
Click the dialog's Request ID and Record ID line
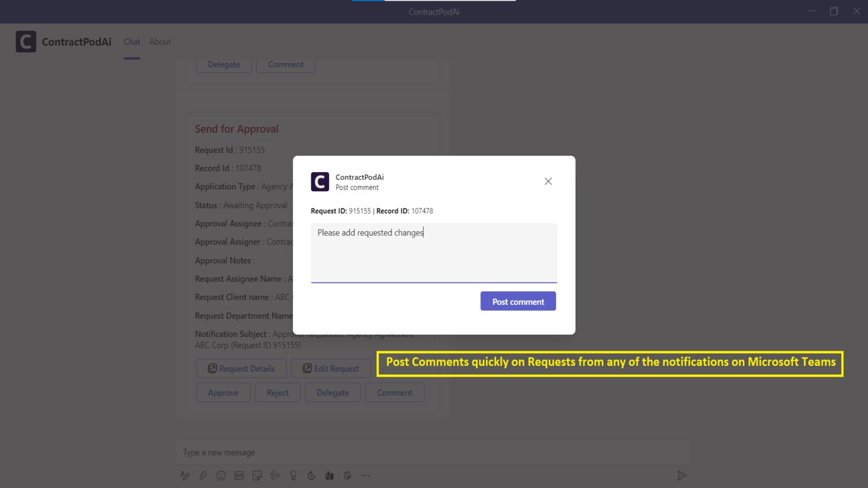click(x=372, y=211)
